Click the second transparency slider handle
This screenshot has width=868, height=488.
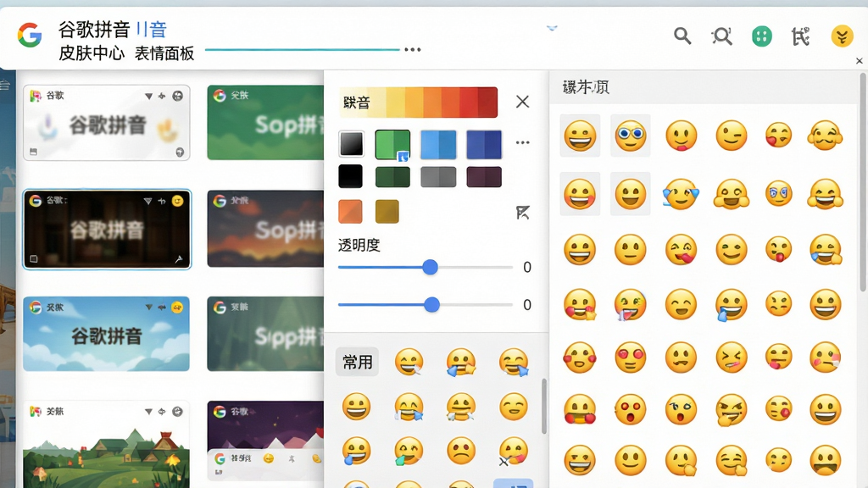point(431,304)
